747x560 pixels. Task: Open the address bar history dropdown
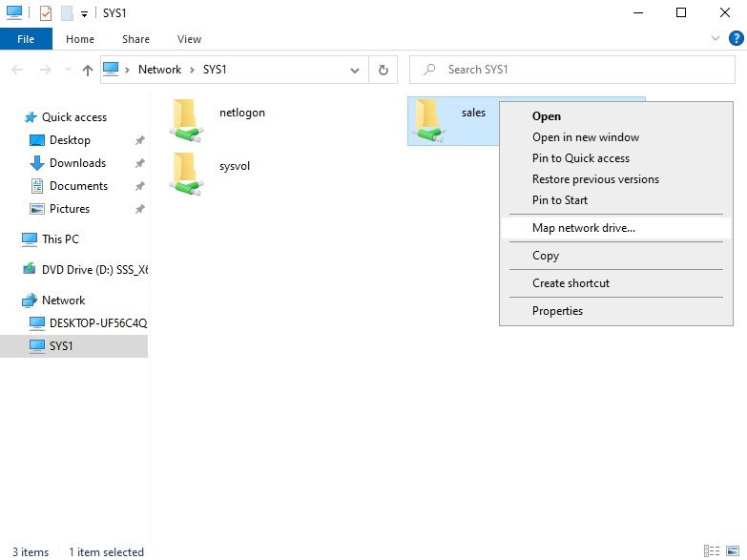point(355,70)
